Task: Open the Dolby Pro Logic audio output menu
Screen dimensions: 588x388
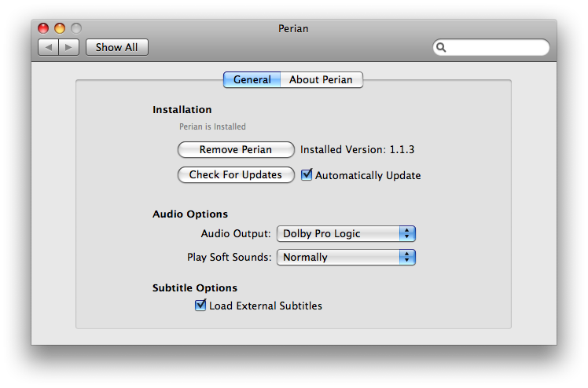Action: pos(338,233)
